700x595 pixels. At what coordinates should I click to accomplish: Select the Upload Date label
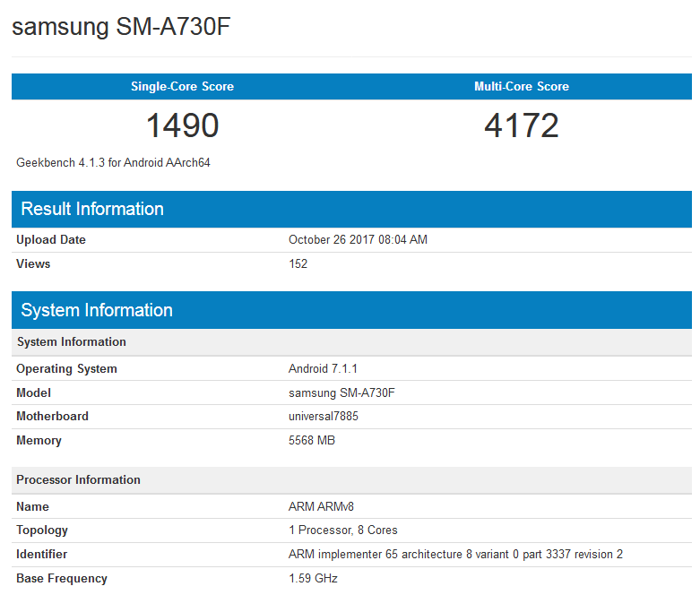(x=51, y=239)
